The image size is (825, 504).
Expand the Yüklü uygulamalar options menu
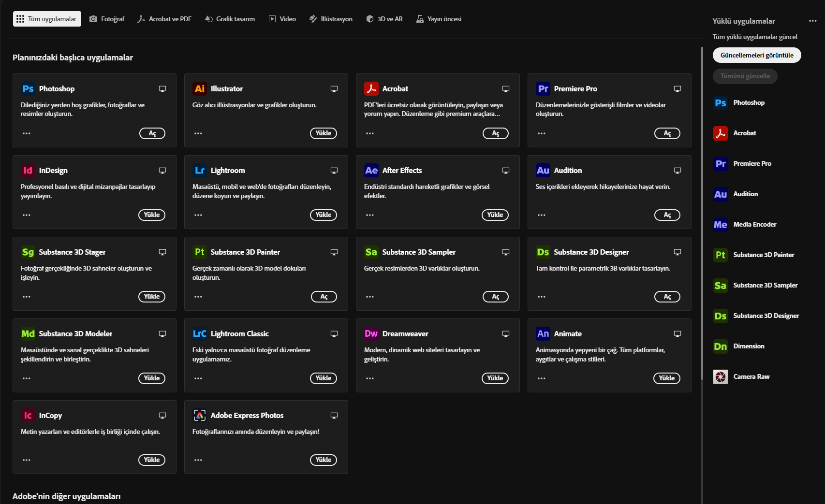[813, 21]
